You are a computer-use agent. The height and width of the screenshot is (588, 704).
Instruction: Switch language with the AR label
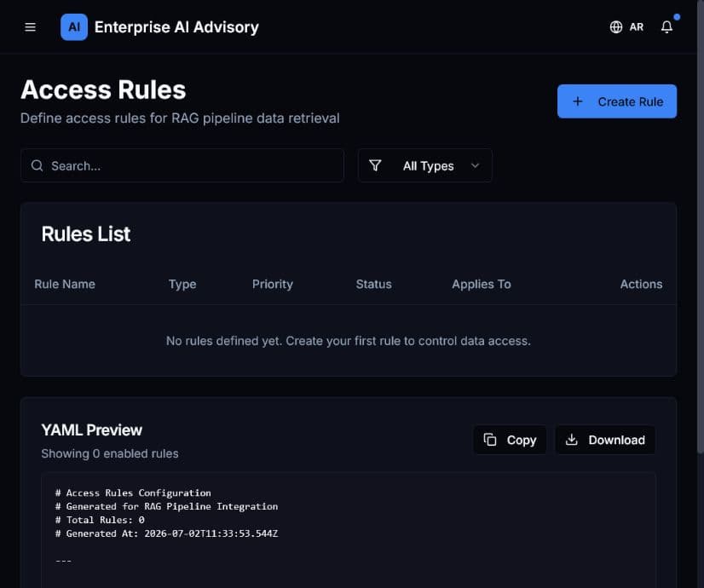pyautogui.click(x=636, y=27)
